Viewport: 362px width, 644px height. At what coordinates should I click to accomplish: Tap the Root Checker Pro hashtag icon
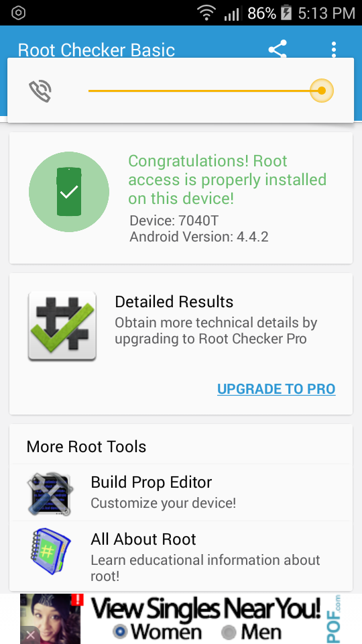click(62, 326)
